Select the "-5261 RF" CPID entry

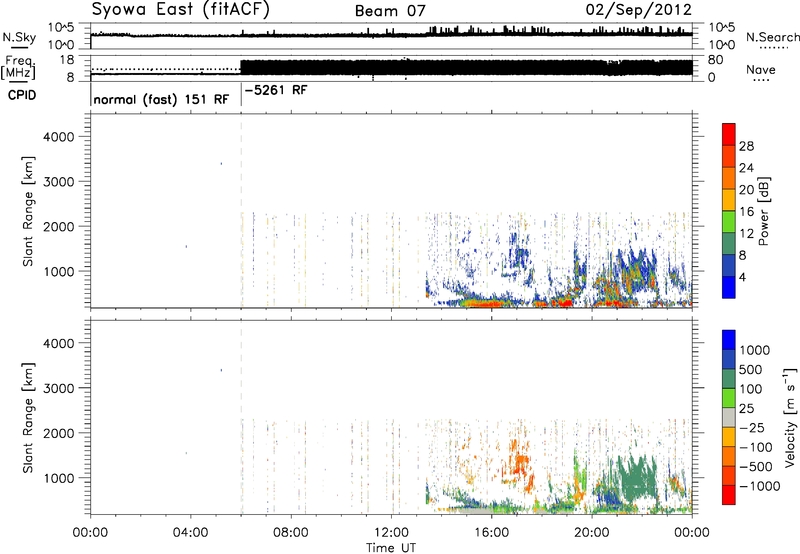coord(276,90)
